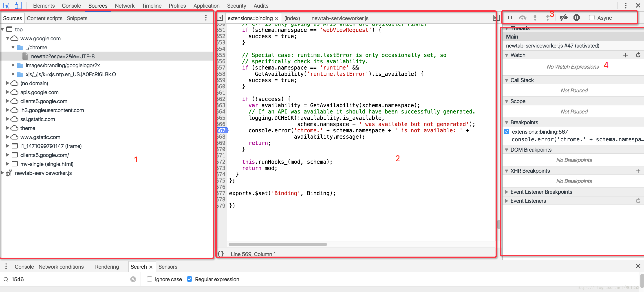Toggle the device toolbar icon
This screenshot has height=292, width=644.
(x=18, y=6)
